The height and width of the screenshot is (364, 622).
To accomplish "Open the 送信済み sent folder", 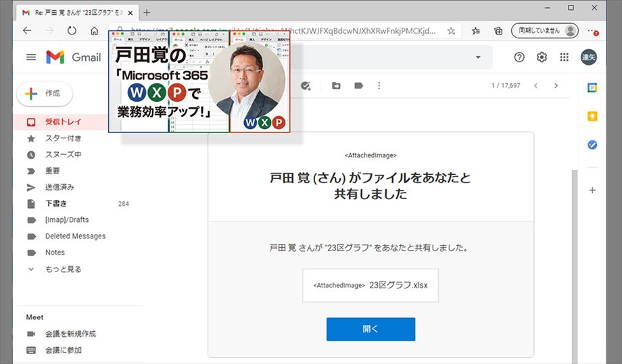I will (x=59, y=187).
